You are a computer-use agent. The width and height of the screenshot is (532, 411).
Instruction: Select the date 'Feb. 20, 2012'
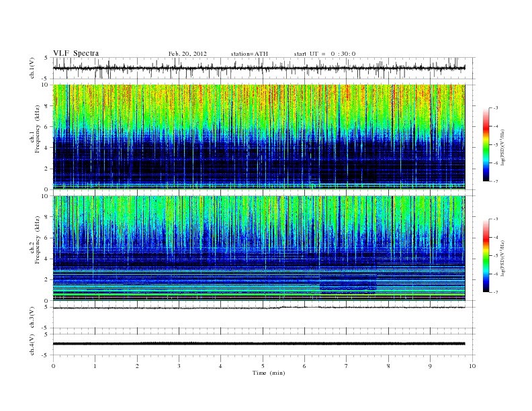click(x=187, y=54)
